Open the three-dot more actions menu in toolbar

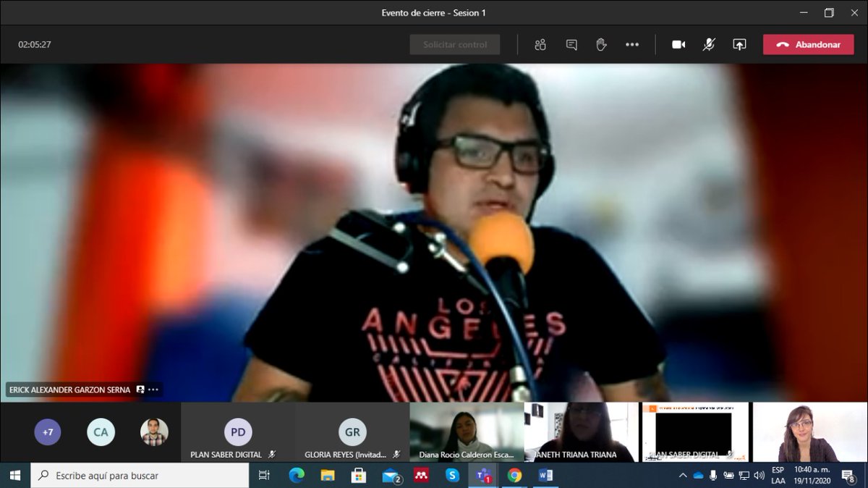click(632, 45)
